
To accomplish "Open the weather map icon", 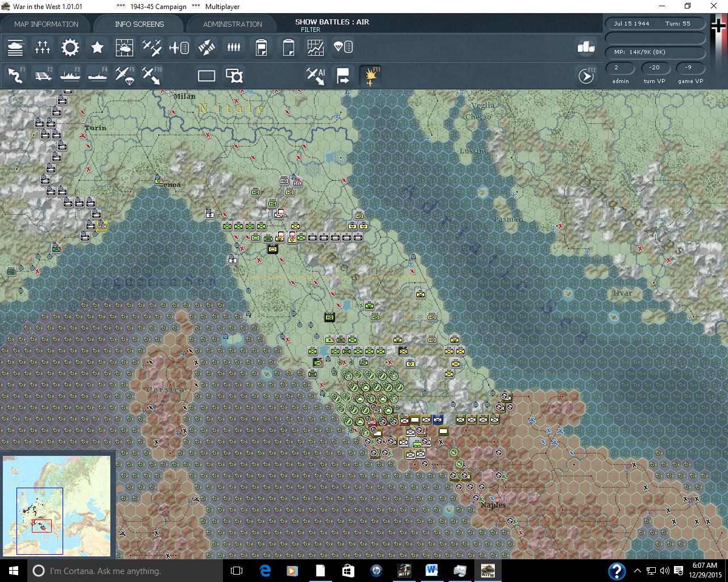I will click(x=125, y=47).
